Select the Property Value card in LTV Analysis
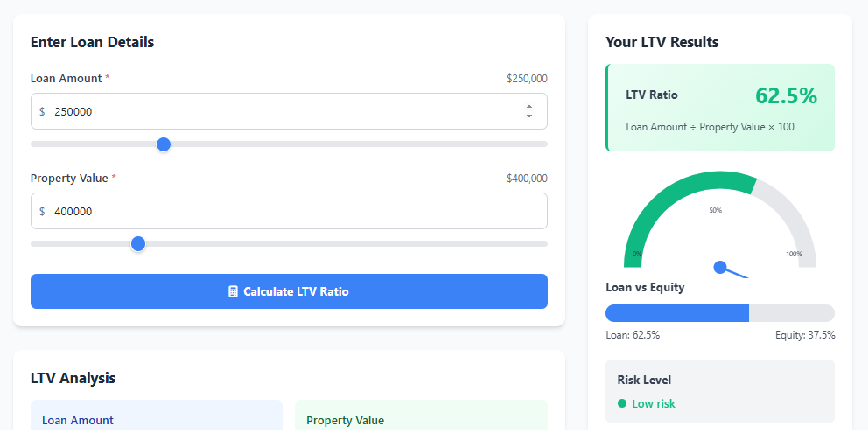This screenshot has height=434, width=868. coord(421,418)
